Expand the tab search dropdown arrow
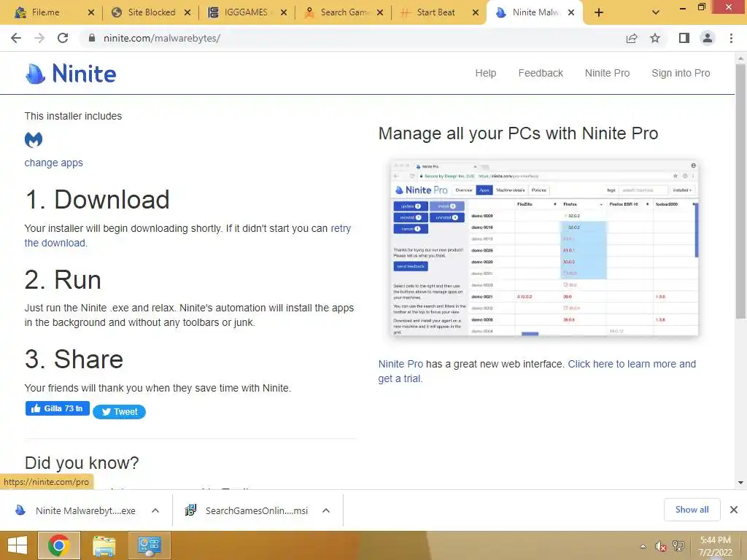Image resolution: width=747 pixels, height=560 pixels. [656, 12]
